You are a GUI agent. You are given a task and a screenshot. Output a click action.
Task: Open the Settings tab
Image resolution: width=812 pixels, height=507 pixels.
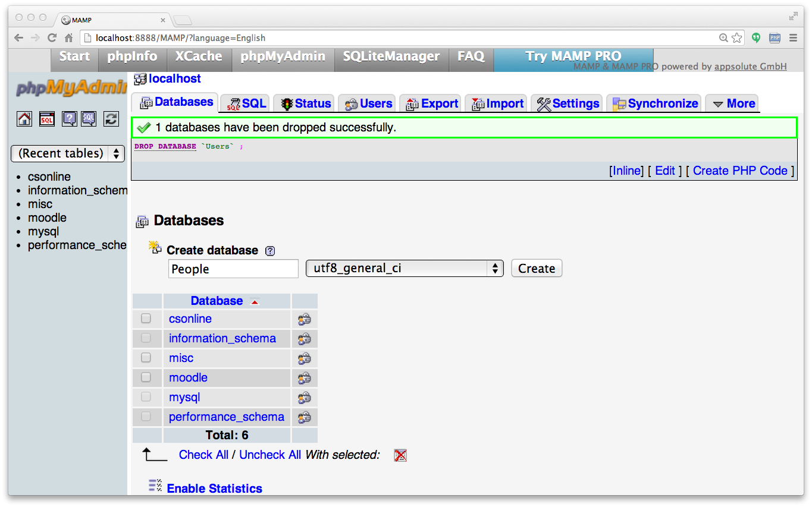568,103
